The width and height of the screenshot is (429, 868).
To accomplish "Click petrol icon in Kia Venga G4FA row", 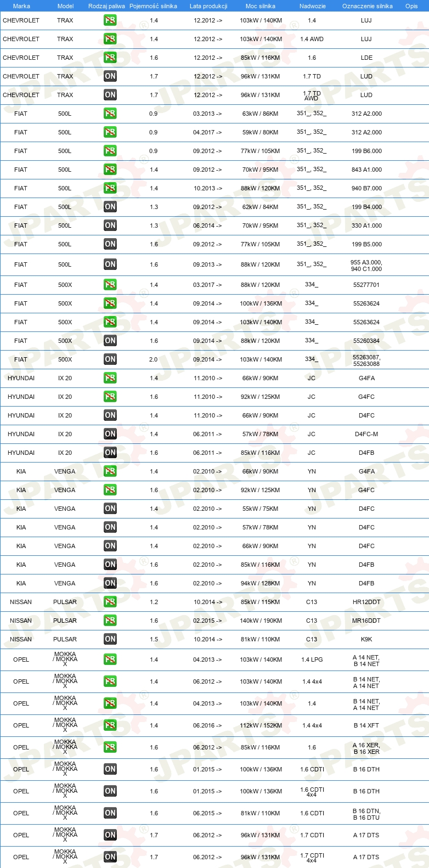I will [x=110, y=471].
